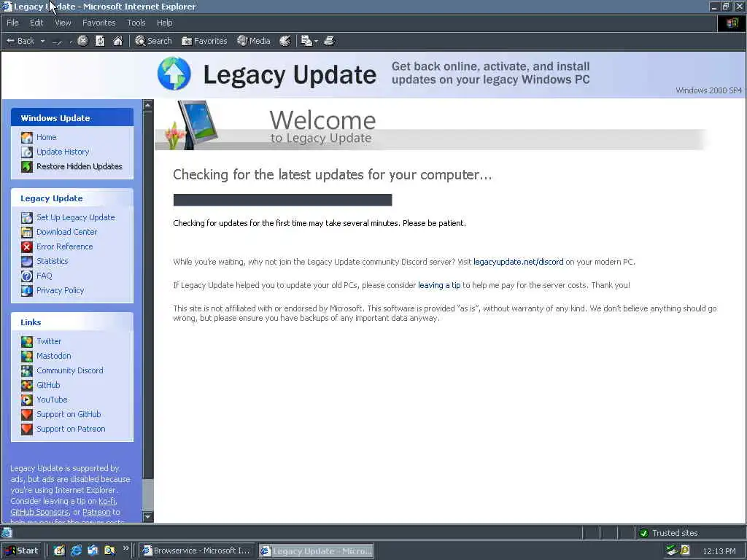Click the Start button

click(22, 551)
